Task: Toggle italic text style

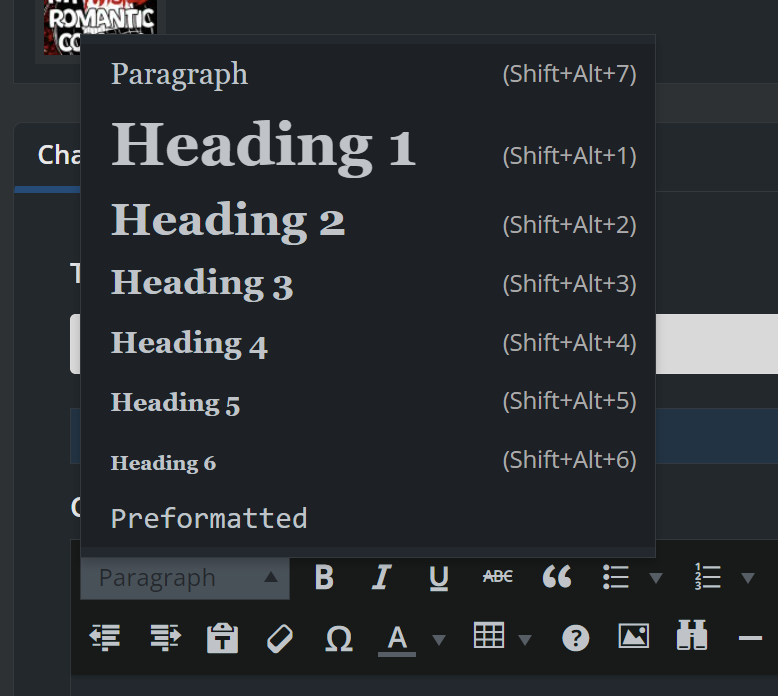Action: coord(381,578)
